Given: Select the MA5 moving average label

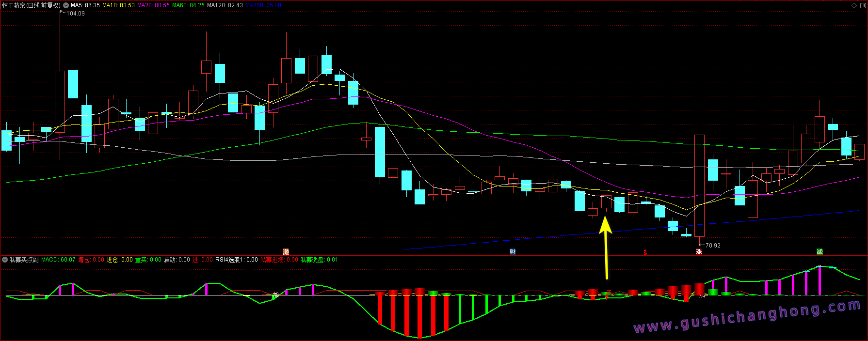Looking at the screenshot, I should pyautogui.click(x=85, y=5).
